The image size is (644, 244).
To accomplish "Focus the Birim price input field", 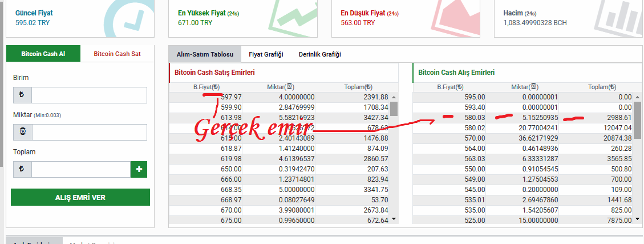I will [x=89, y=95].
